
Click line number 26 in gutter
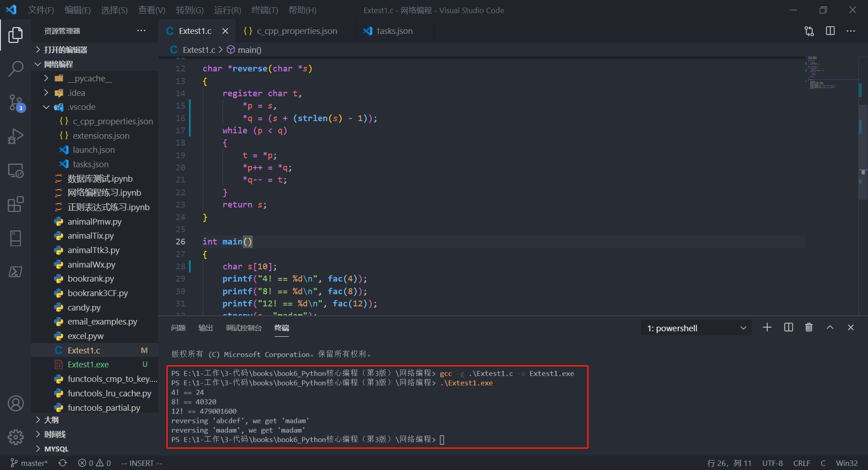click(180, 242)
